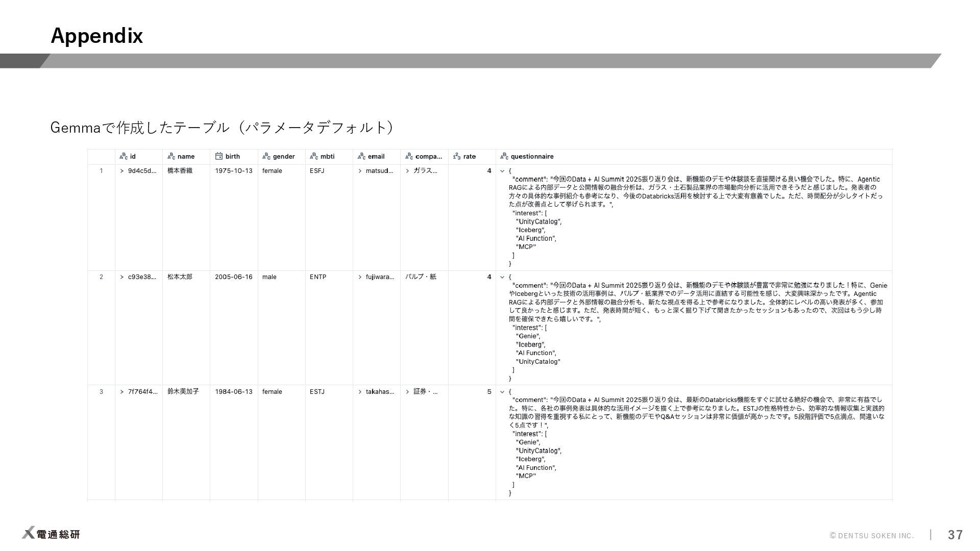Click the numeric type icon beside rate header
The height and width of the screenshot is (551, 980).
[x=457, y=157]
